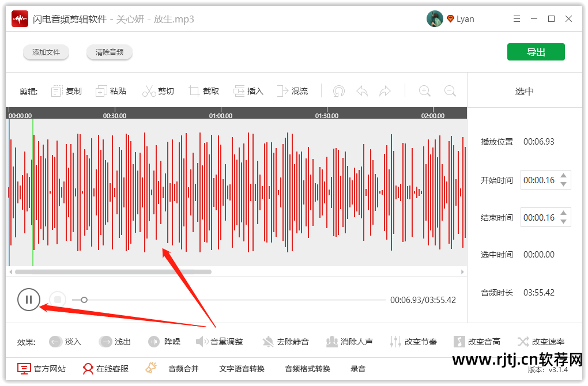Screen dimensions: 588x386
Task: Use 消除人声 to remove vocals
Action: [x=350, y=341]
